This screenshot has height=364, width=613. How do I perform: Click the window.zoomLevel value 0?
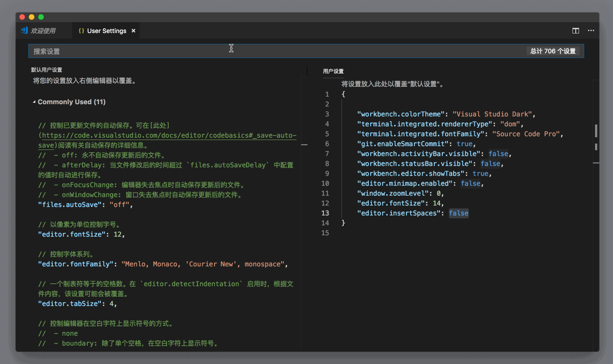click(x=439, y=193)
